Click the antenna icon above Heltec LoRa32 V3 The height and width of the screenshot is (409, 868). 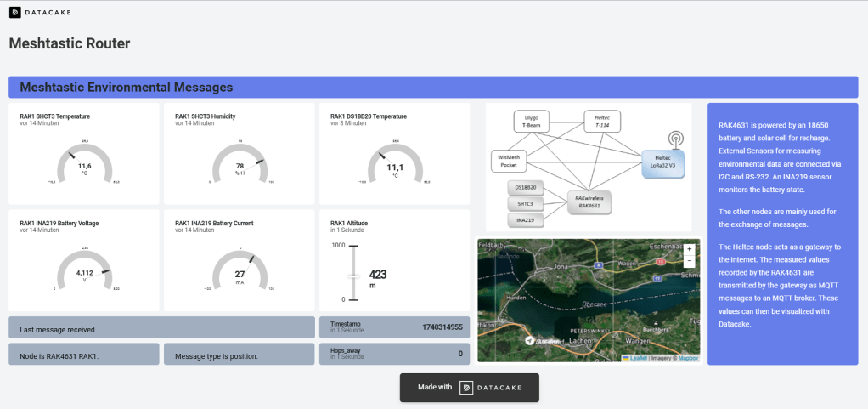pos(677,139)
